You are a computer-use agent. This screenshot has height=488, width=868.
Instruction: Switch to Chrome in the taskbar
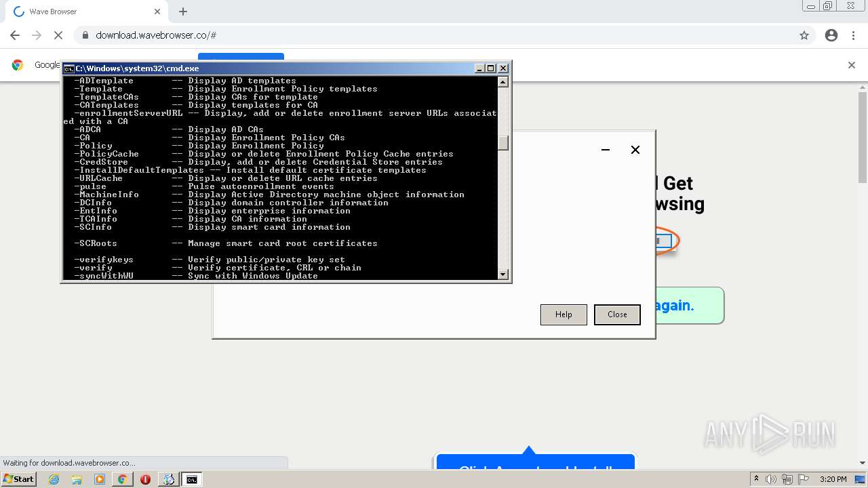[x=123, y=479]
